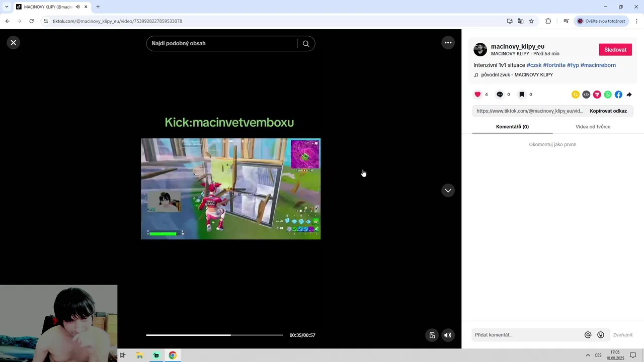Click the search magnifier icon
This screenshot has height=362, width=644.
click(306, 43)
